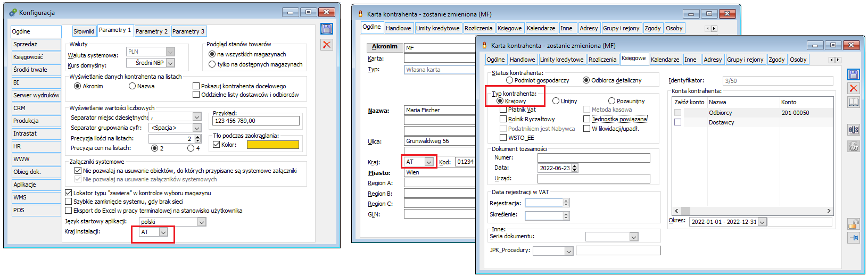Click the Ulica field 'Grunwaldweg 56'
The image size is (868, 276).
440,141
